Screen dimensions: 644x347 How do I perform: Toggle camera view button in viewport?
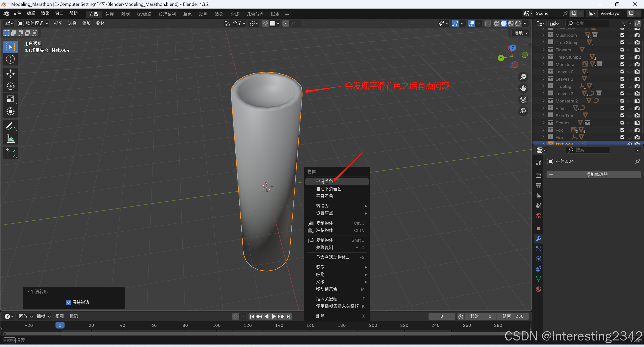[523, 100]
